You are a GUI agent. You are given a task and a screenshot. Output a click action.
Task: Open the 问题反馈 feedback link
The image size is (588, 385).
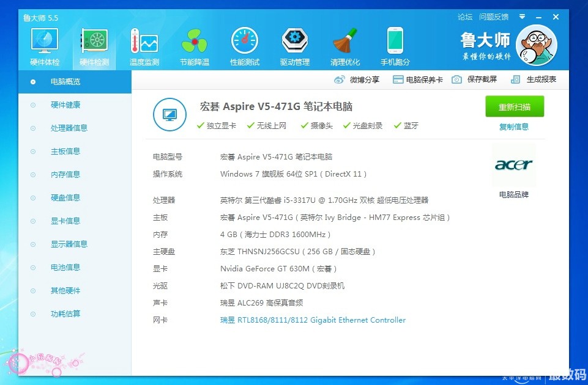[x=494, y=17]
